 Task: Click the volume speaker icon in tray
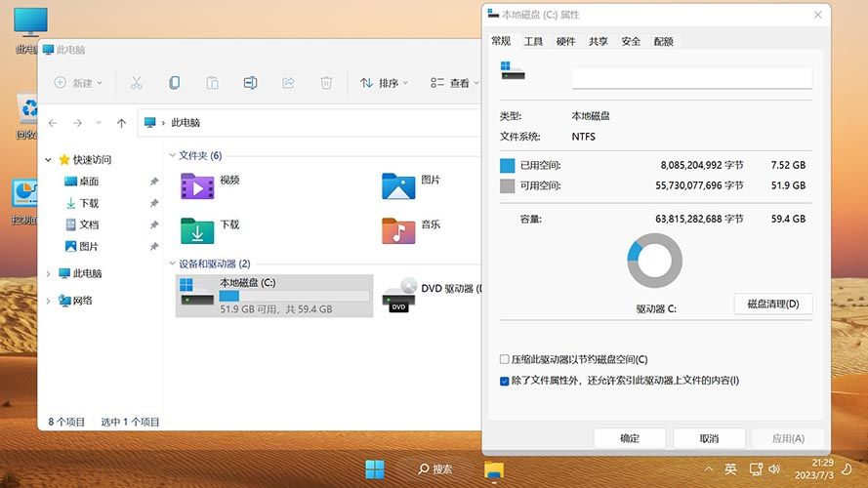pos(774,469)
